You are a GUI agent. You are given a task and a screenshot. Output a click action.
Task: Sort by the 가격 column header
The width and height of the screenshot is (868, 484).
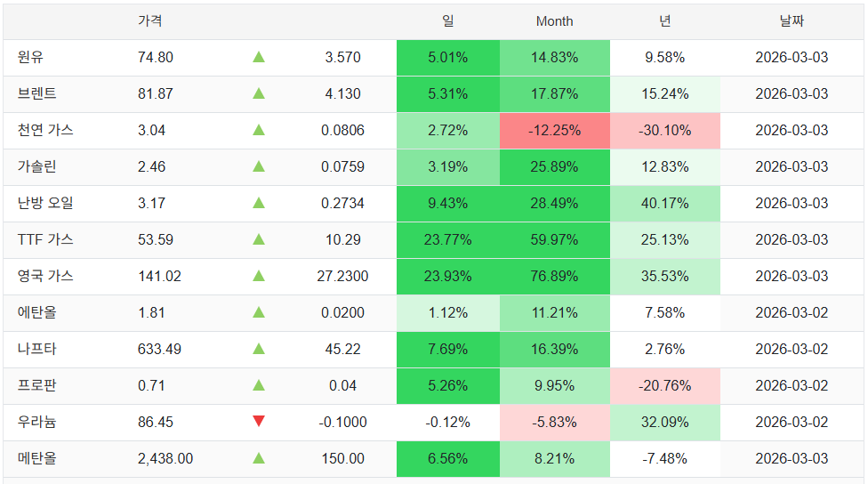coord(149,21)
